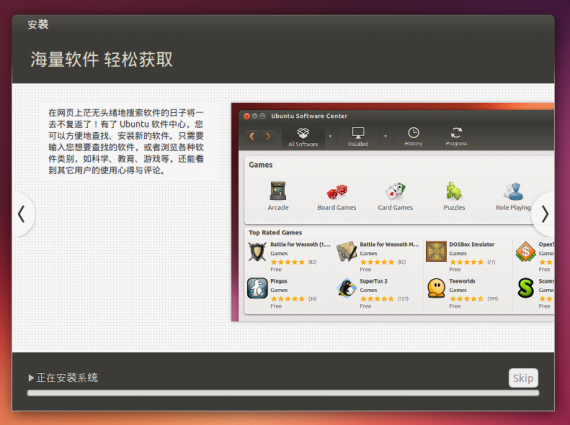
Task: Click the Arcade category icon in the slide
Action: click(x=278, y=191)
